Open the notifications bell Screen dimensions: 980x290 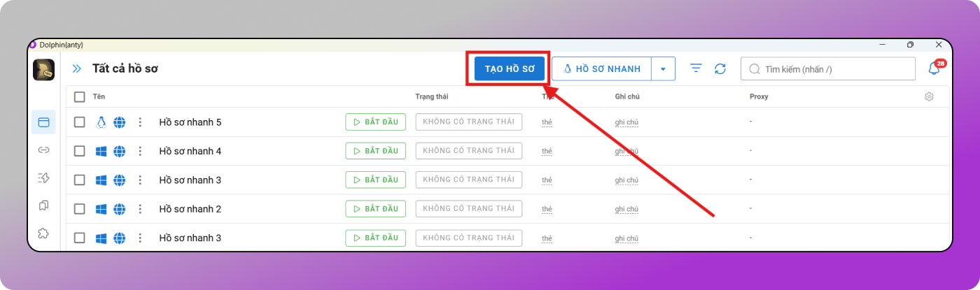934,68
